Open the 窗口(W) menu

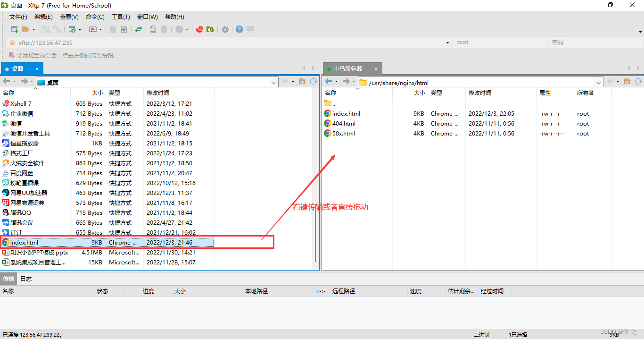[x=148, y=17]
